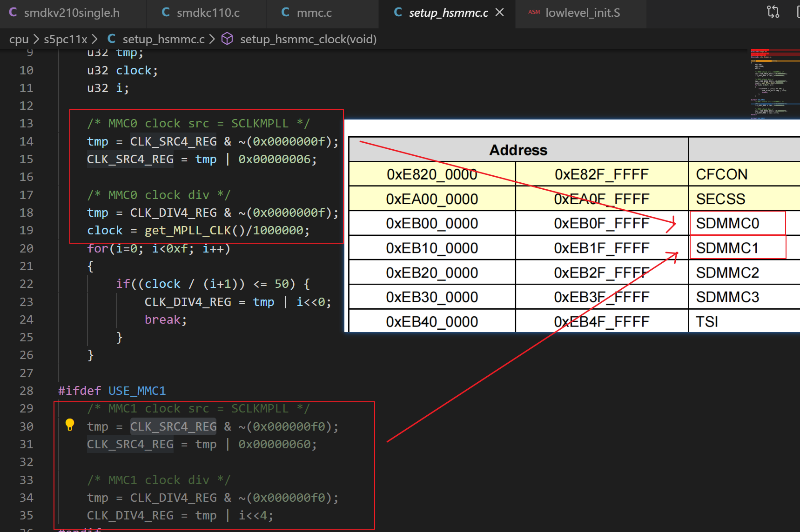Click the lightbulb code action icon
Image resolution: width=800 pixels, height=532 pixels.
(70, 425)
